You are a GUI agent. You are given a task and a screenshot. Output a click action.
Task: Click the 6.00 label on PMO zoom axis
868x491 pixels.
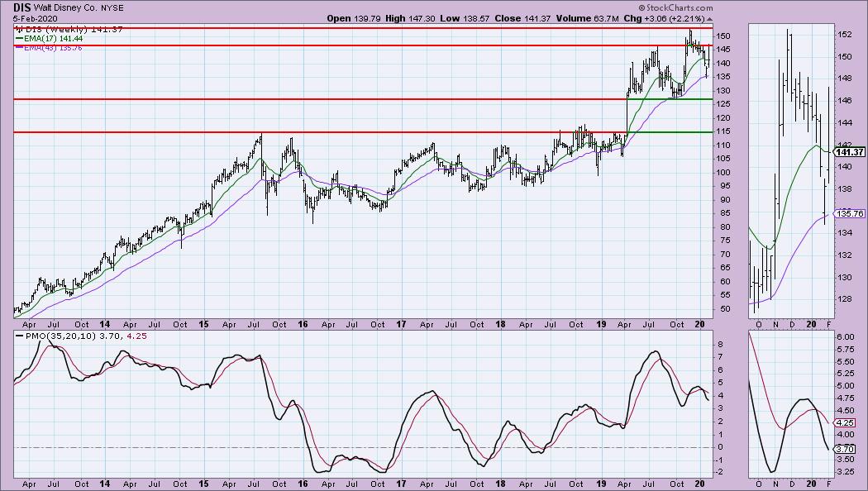pos(846,337)
